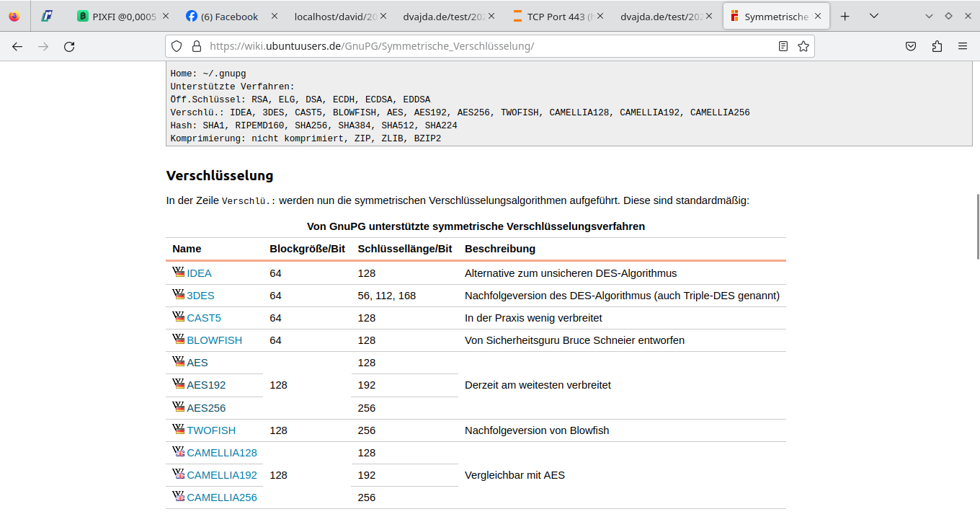Close the Symmetrische Verschlüsselung tab
Screen dimensions: 980x522
coord(818,16)
